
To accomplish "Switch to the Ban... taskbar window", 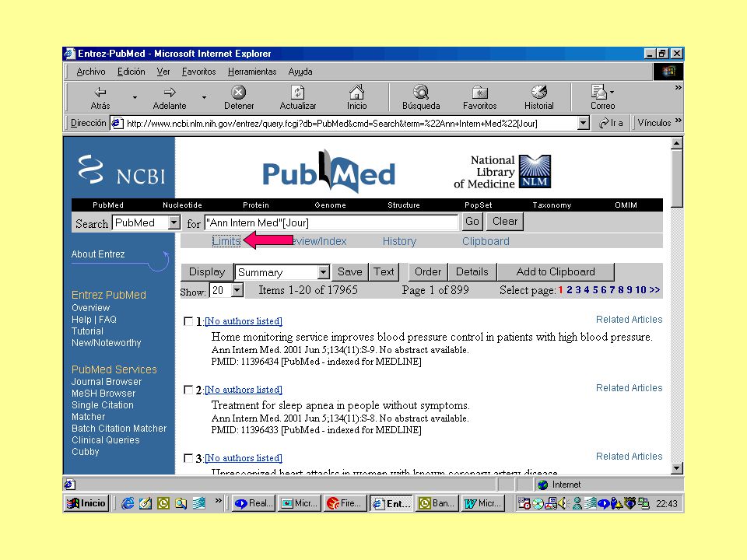I will pyautogui.click(x=437, y=503).
